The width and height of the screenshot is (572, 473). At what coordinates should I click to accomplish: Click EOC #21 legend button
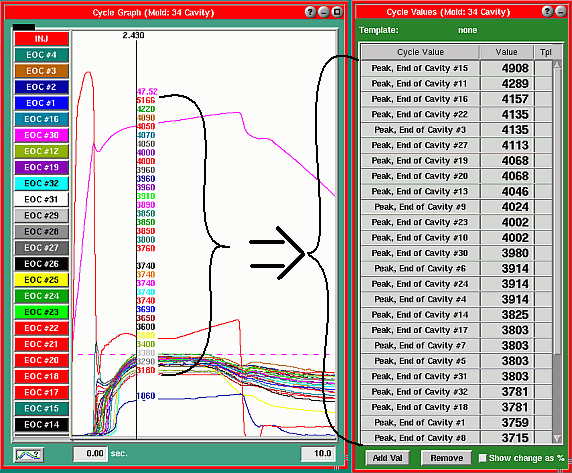point(42,344)
